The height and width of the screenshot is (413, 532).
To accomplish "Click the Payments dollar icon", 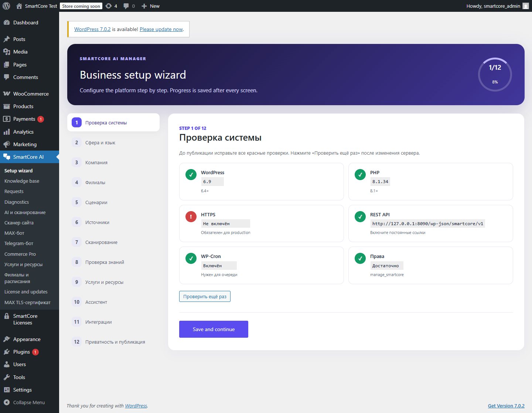I will pyautogui.click(x=7, y=119).
